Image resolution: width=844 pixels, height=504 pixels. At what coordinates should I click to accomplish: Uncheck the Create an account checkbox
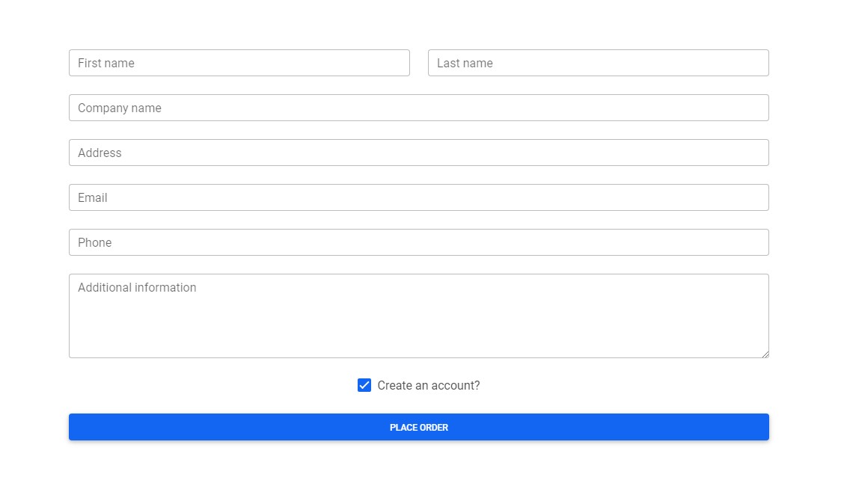tap(364, 385)
